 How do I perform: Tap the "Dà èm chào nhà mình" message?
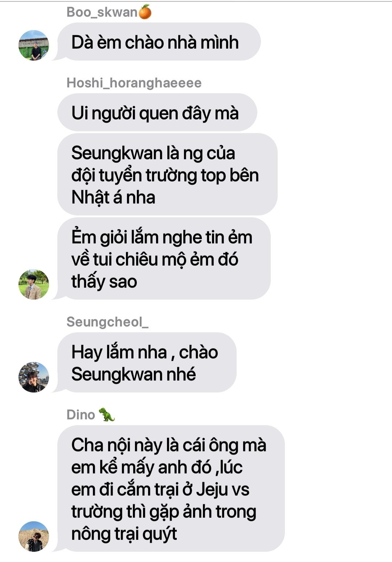[x=159, y=42]
